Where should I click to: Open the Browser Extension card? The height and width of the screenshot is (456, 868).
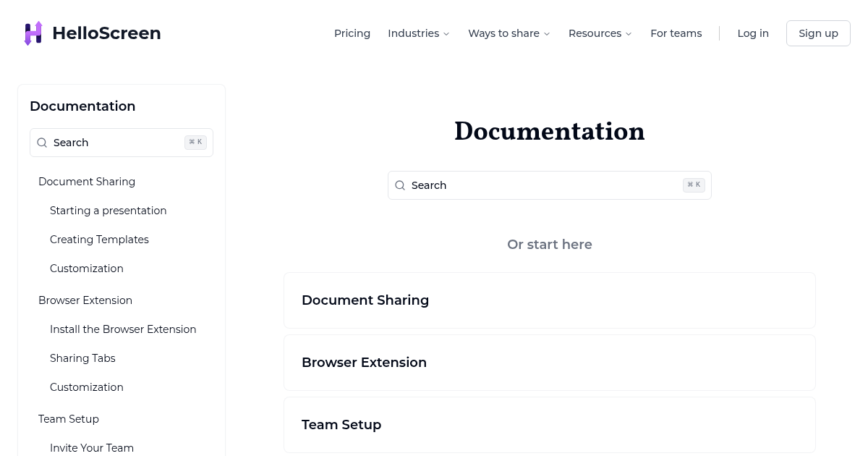[x=550, y=363]
